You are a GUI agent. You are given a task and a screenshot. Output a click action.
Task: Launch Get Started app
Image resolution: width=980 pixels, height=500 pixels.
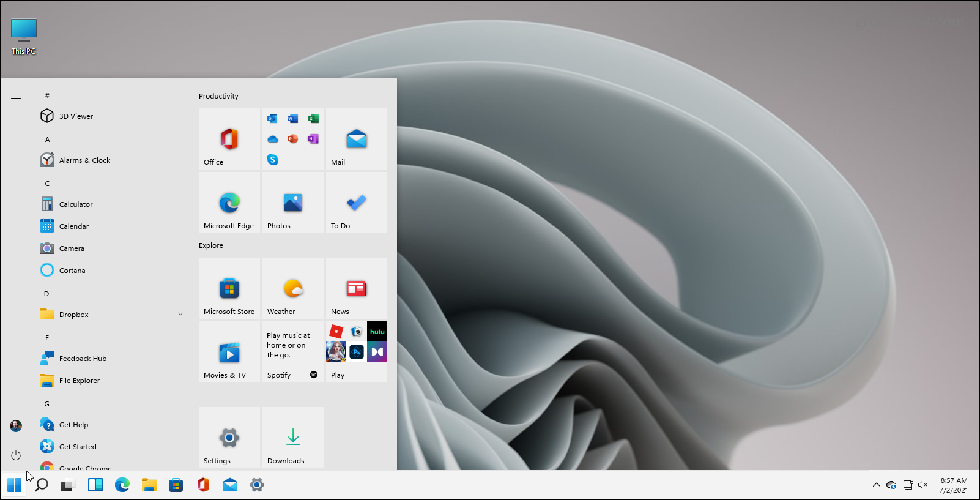112,447
